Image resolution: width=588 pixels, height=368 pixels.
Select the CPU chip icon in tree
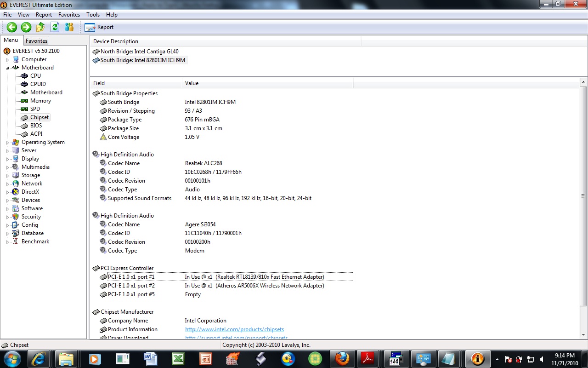tap(24, 76)
